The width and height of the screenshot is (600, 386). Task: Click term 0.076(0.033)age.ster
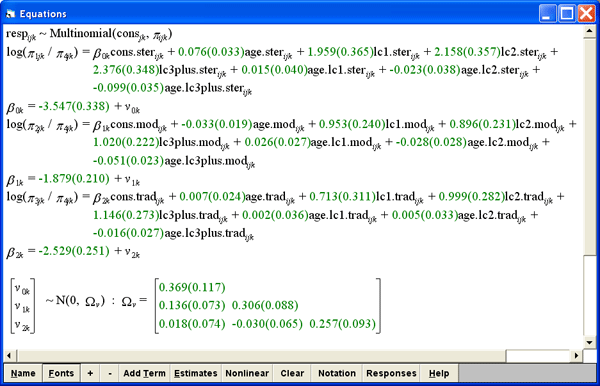coord(235,52)
